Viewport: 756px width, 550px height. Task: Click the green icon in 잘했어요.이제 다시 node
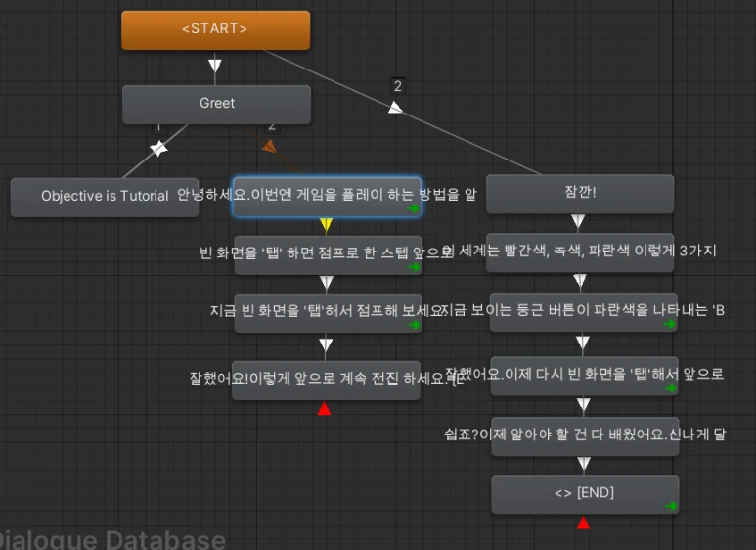[x=670, y=388]
